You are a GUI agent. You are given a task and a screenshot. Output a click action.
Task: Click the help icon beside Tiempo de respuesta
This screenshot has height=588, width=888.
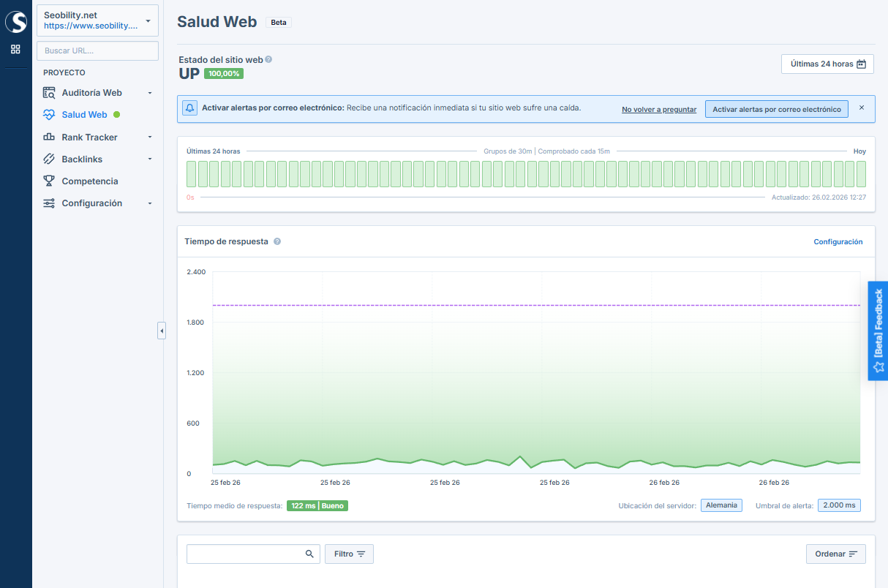click(277, 242)
